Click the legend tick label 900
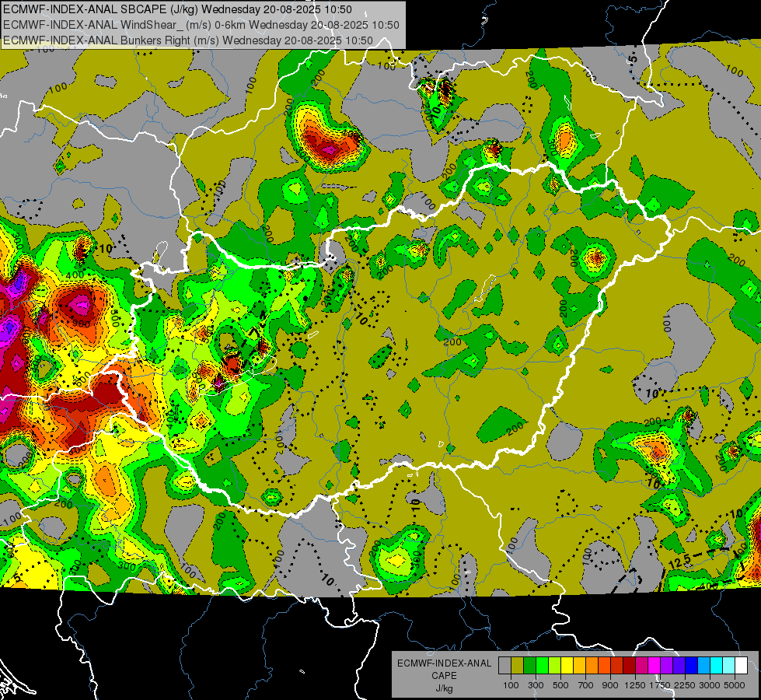This screenshot has height=700, width=761. point(610,685)
